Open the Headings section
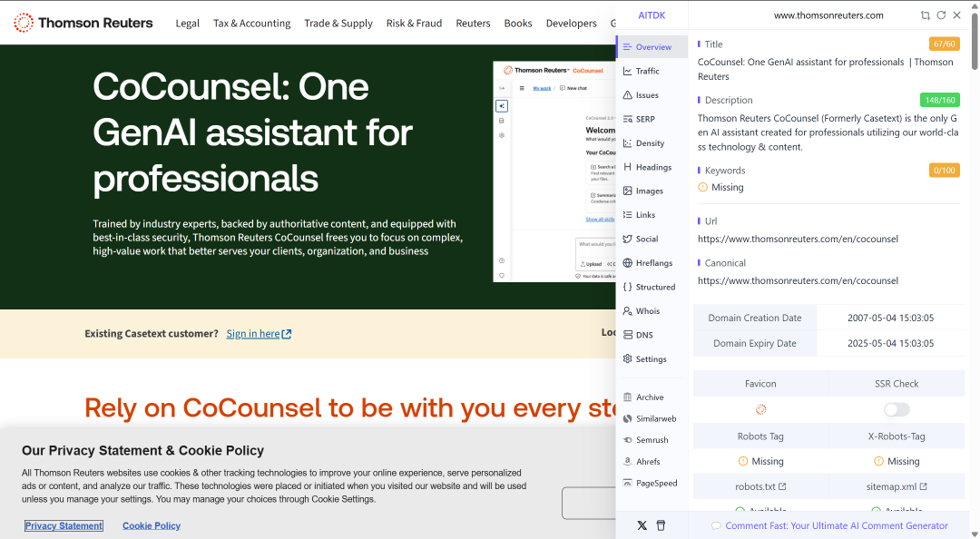 pyautogui.click(x=652, y=167)
